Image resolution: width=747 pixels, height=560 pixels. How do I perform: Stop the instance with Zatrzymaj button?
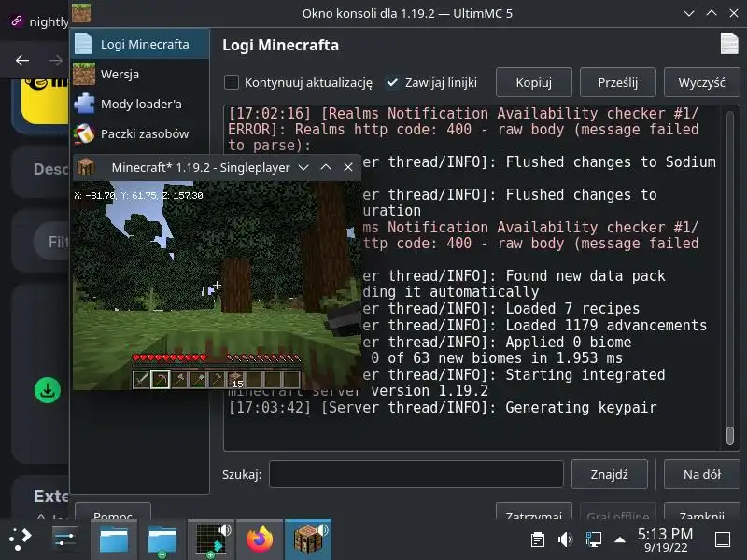point(533,511)
